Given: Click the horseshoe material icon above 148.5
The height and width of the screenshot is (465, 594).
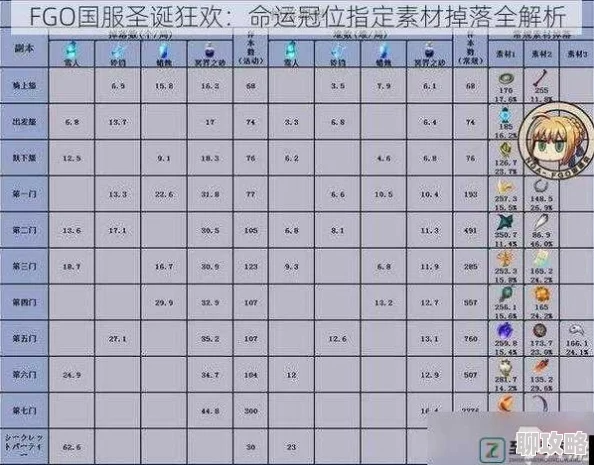Looking at the screenshot, I should [541, 186].
